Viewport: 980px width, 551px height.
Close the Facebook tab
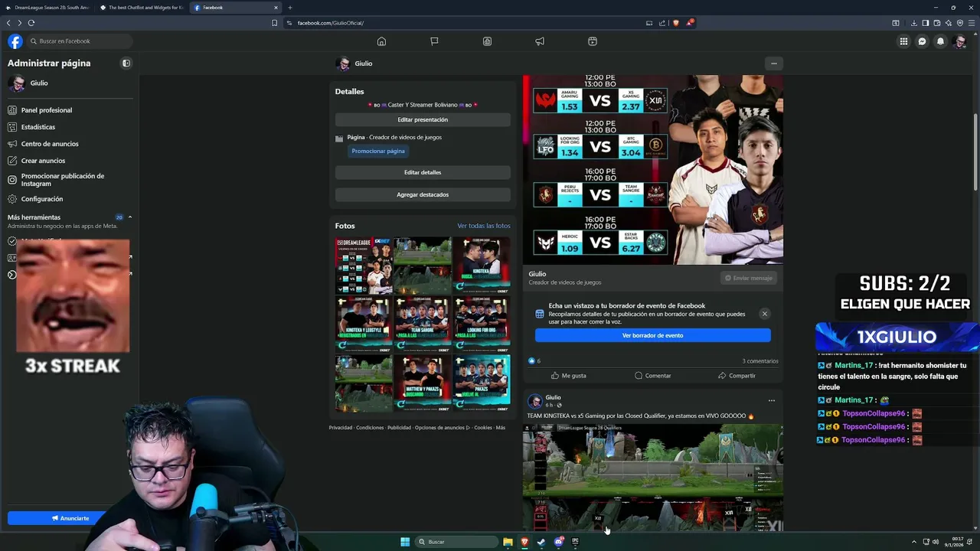click(276, 8)
